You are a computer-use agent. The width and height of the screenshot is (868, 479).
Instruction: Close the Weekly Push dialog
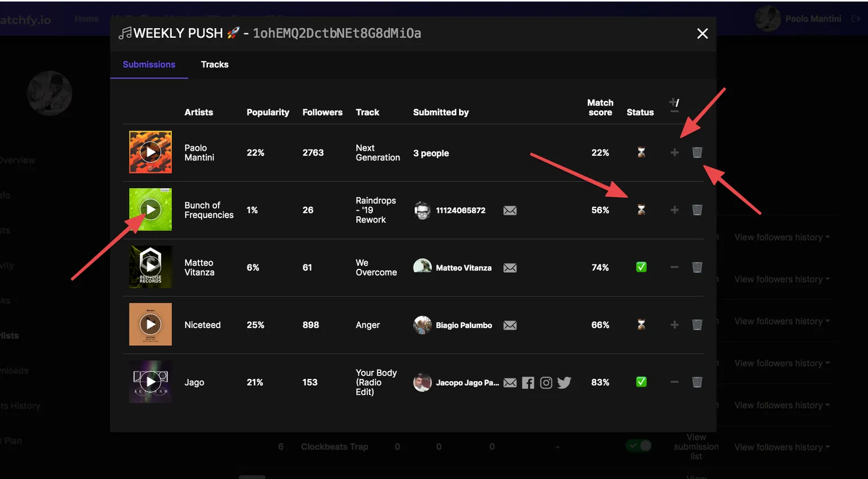coord(702,34)
